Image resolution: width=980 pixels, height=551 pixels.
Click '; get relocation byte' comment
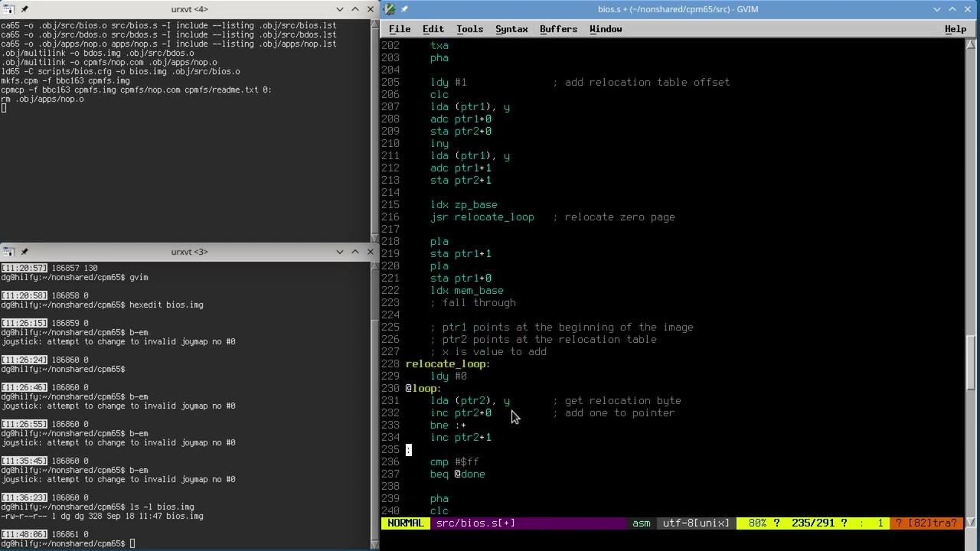click(x=617, y=401)
